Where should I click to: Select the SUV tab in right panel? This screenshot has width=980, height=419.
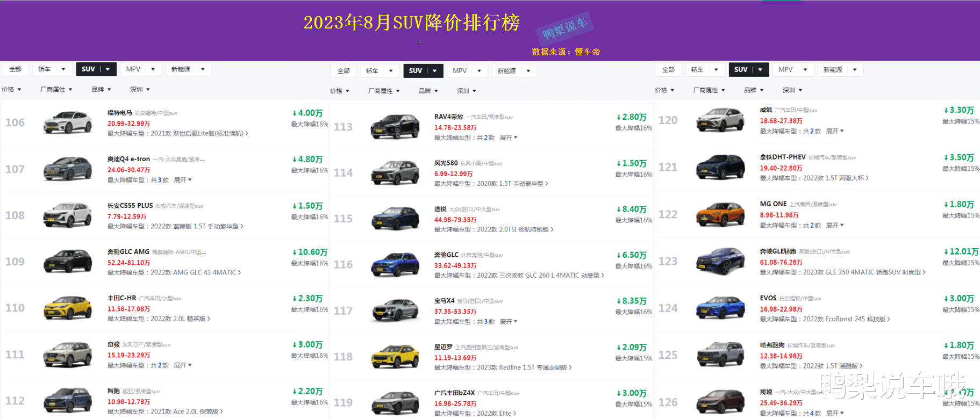coord(749,70)
